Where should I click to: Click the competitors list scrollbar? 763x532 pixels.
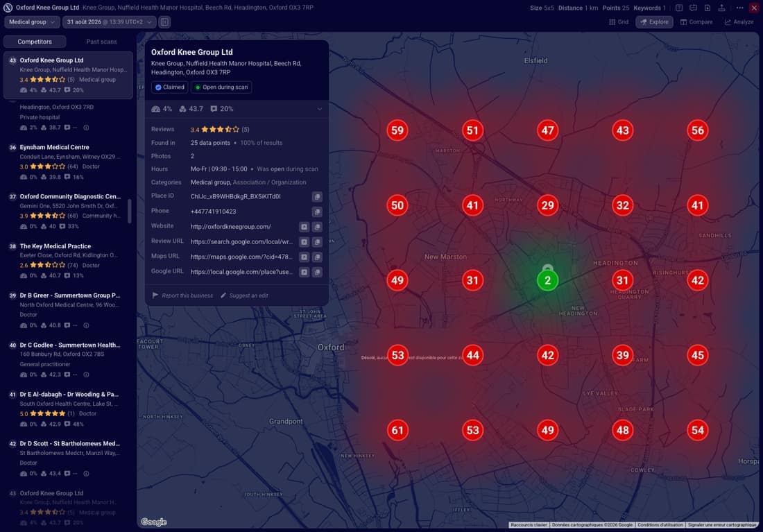[x=130, y=211]
